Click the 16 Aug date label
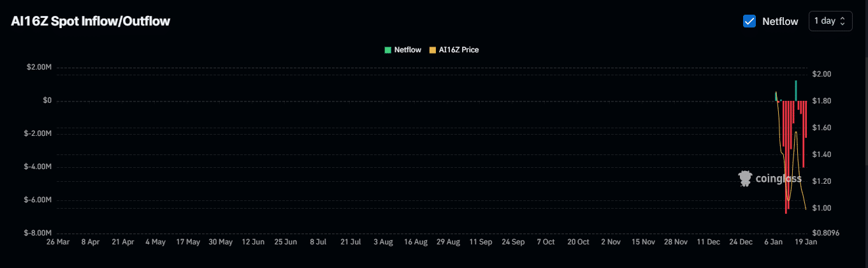Screen dimensions: 868x268 (x=416, y=242)
